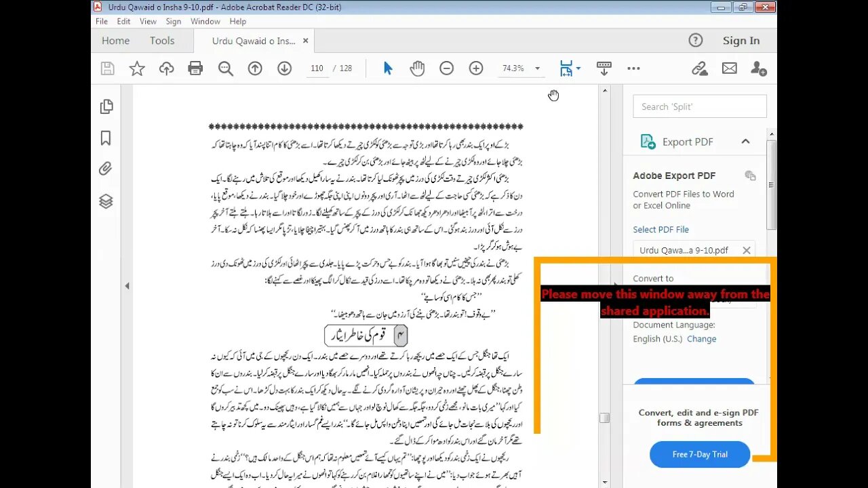Close the Urdu Qawaid document tab
This screenshot has width=868, height=488.
[305, 41]
